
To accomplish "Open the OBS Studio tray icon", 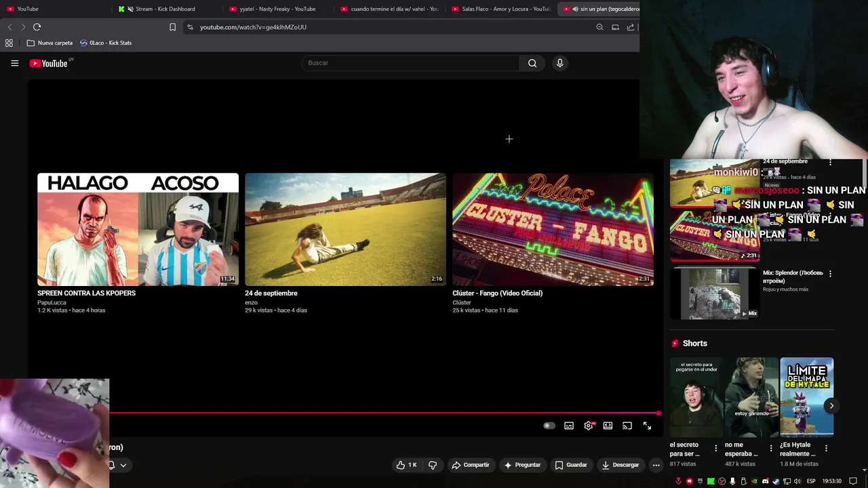I will point(722,481).
